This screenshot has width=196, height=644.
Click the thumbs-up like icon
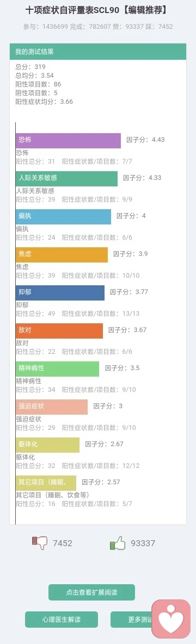tap(118, 543)
